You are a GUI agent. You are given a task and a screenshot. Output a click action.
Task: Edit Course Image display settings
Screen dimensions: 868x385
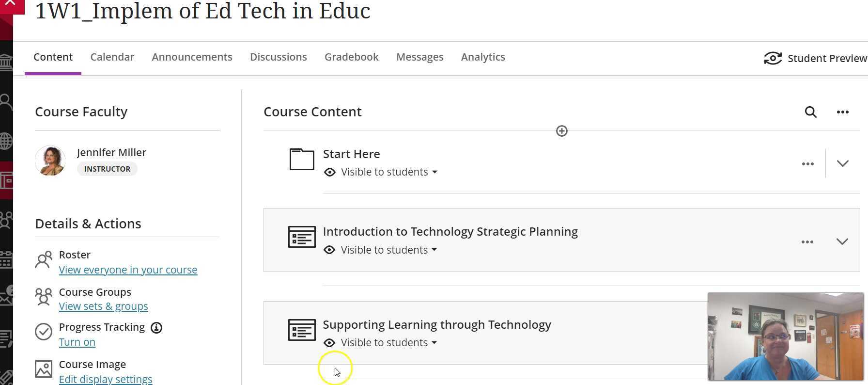[106, 379]
